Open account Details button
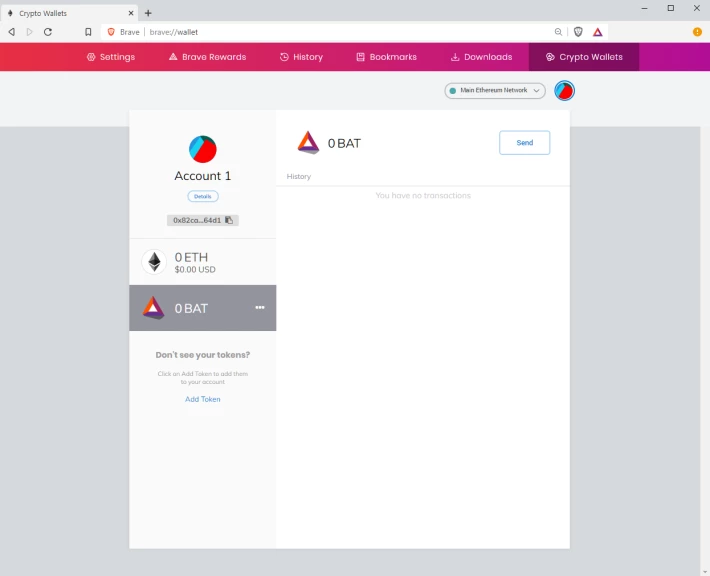Image resolution: width=710 pixels, height=576 pixels. 203,197
